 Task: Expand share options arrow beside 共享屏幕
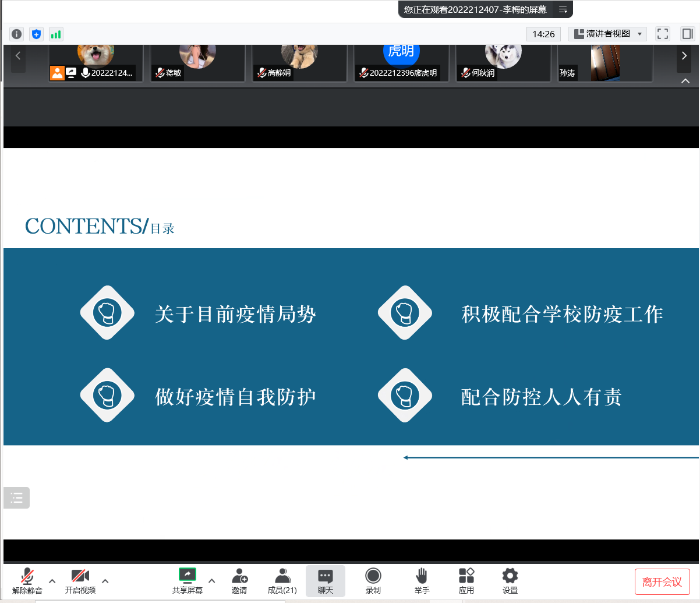(212, 580)
